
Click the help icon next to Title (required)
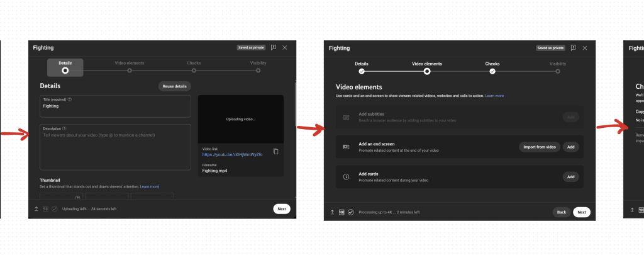click(70, 99)
